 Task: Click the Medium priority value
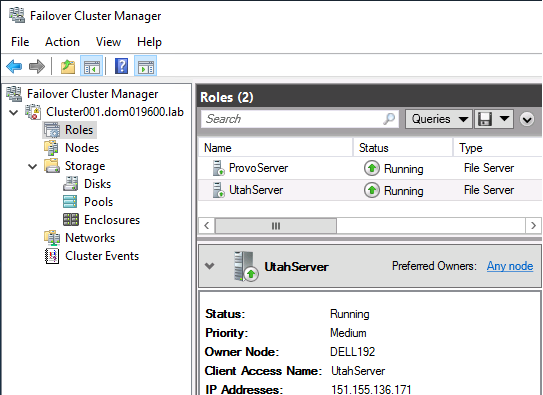[x=348, y=333]
